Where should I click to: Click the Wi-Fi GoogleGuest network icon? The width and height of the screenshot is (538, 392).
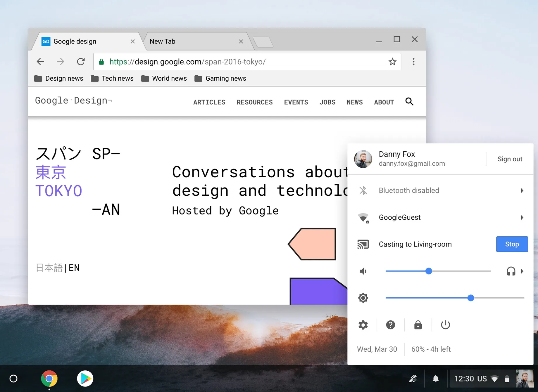pyautogui.click(x=363, y=218)
